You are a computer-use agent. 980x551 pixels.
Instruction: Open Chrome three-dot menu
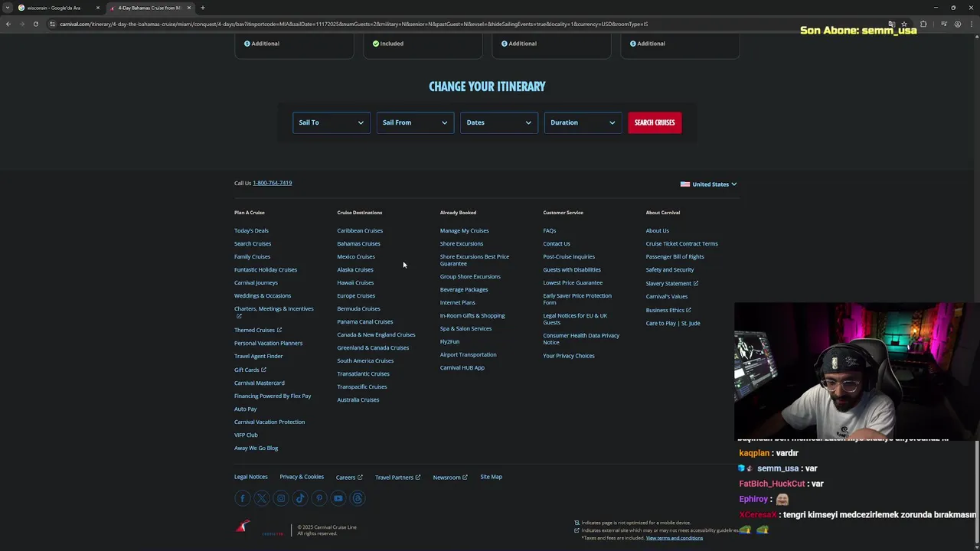(x=971, y=24)
